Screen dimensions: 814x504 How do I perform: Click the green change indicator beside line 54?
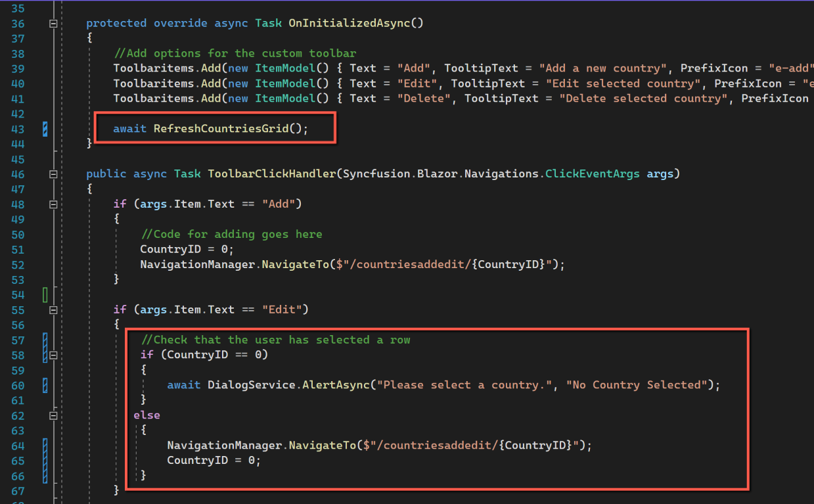click(45, 294)
